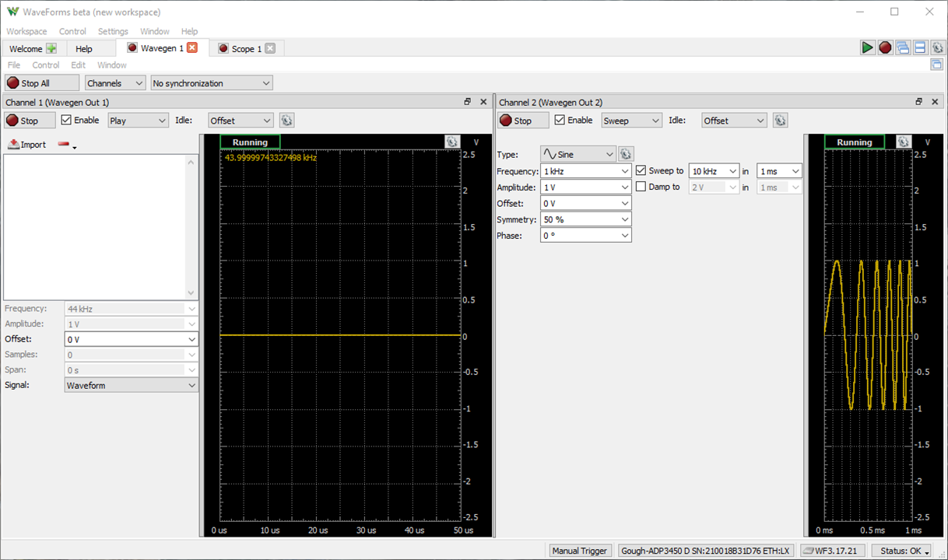Uncheck the Sweep to checkbox
The width and height of the screenshot is (948, 560).
(641, 170)
